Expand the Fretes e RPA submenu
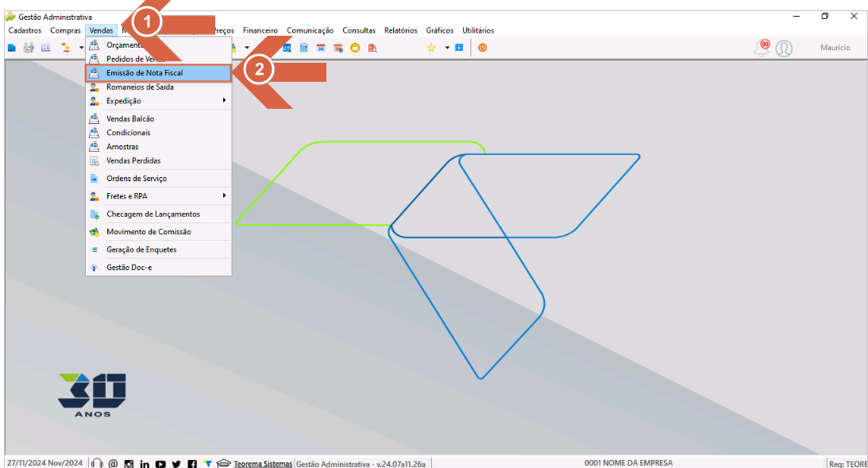This screenshot has height=468, width=868. [x=158, y=196]
